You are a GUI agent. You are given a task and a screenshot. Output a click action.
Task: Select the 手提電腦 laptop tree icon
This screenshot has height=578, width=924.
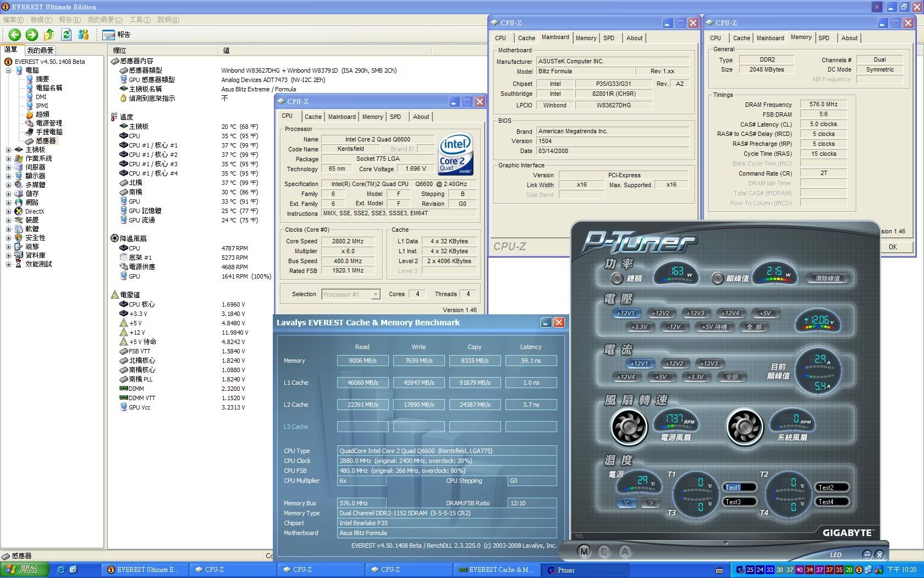[30, 132]
